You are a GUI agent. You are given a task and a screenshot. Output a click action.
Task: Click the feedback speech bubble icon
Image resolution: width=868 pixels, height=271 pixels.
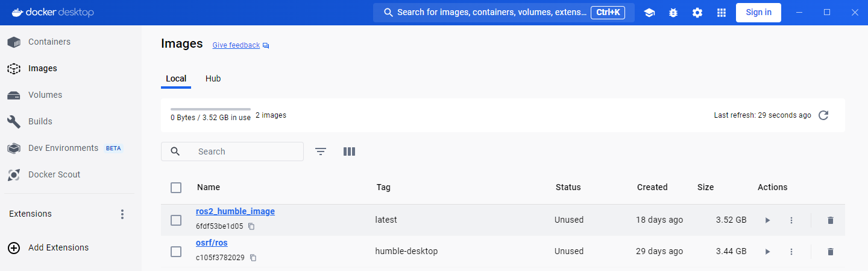coord(266,46)
